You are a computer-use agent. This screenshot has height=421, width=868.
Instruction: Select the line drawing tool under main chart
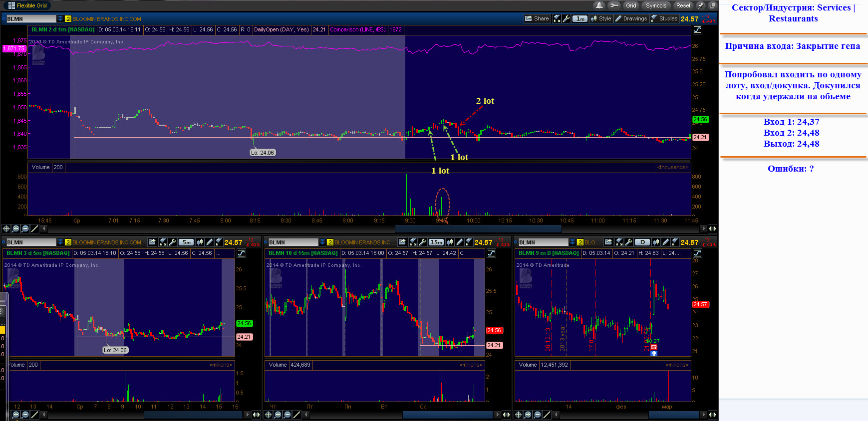pyautogui.click(x=34, y=228)
